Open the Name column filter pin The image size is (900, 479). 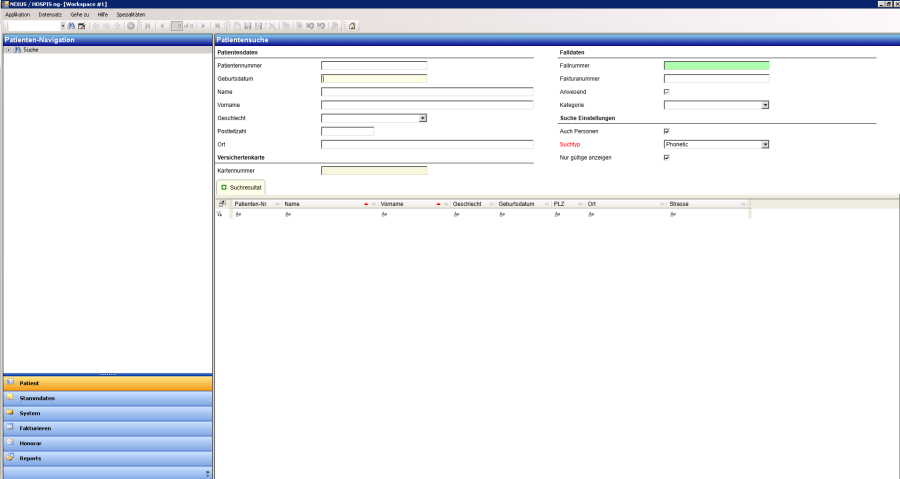point(374,204)
